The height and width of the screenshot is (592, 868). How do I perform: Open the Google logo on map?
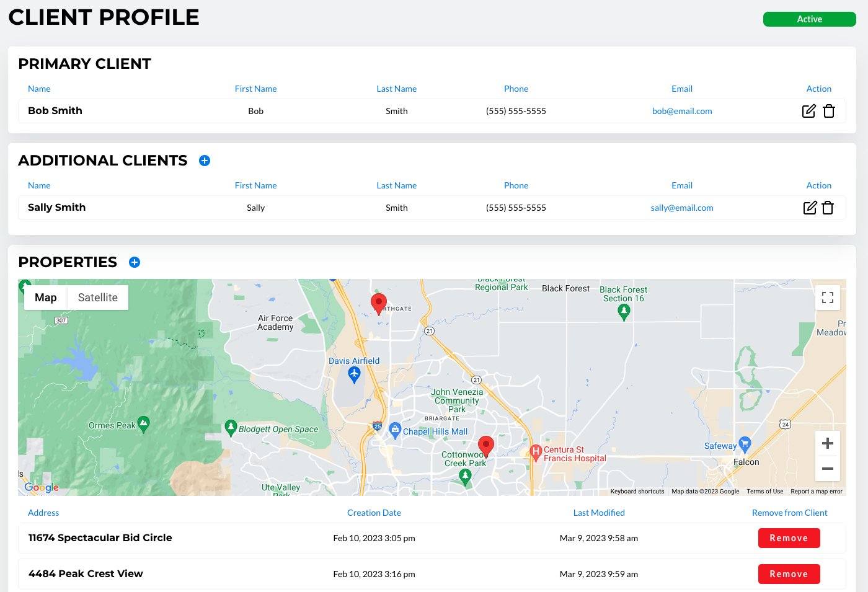[42, 487]
